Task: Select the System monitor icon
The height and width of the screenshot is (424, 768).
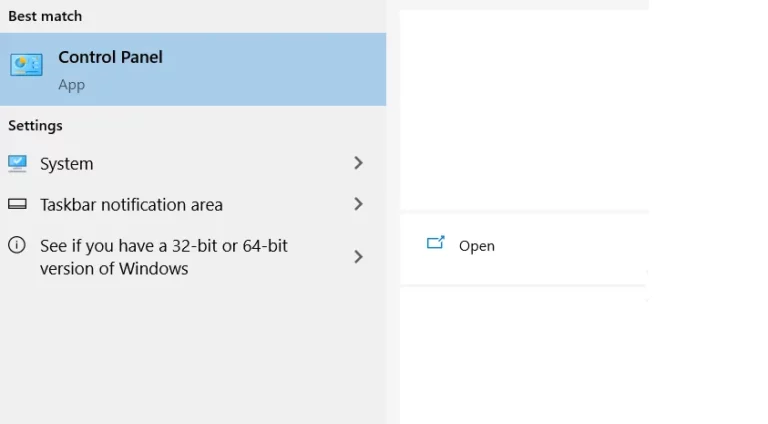Action: (17, 164)
